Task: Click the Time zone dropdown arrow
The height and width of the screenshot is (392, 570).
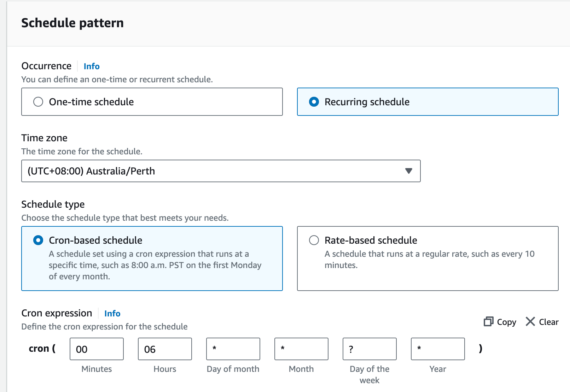Action: point(409,171)
